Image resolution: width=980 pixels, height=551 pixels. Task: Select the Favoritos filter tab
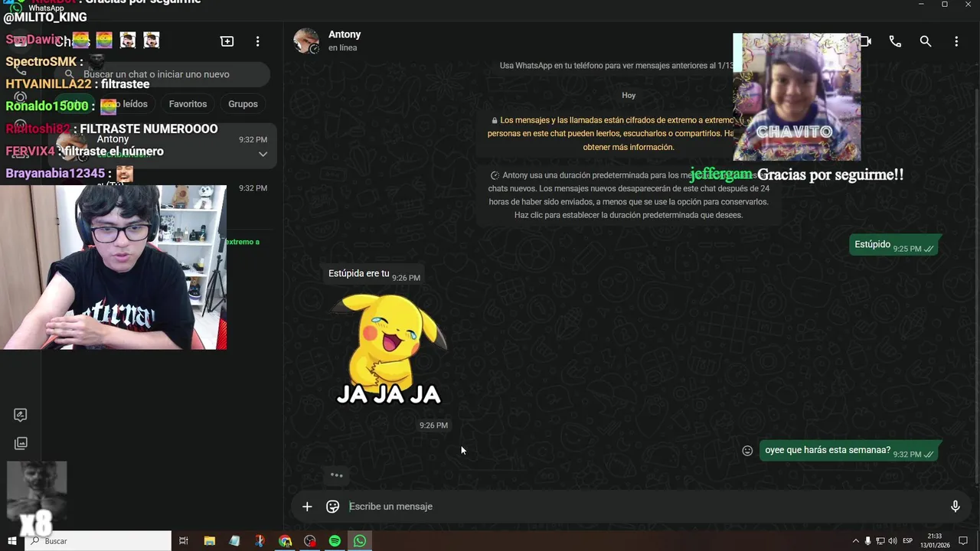[x=188, y=104]
